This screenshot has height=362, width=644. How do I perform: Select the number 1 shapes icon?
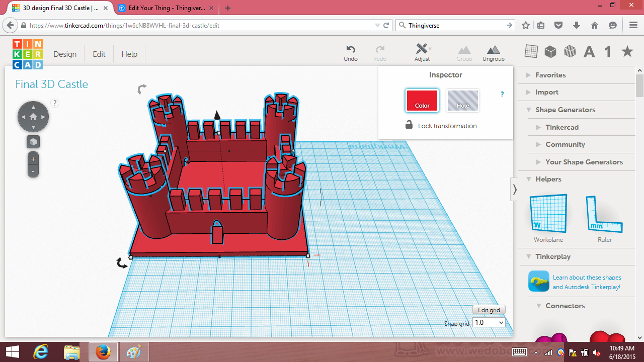coord(608,51)
